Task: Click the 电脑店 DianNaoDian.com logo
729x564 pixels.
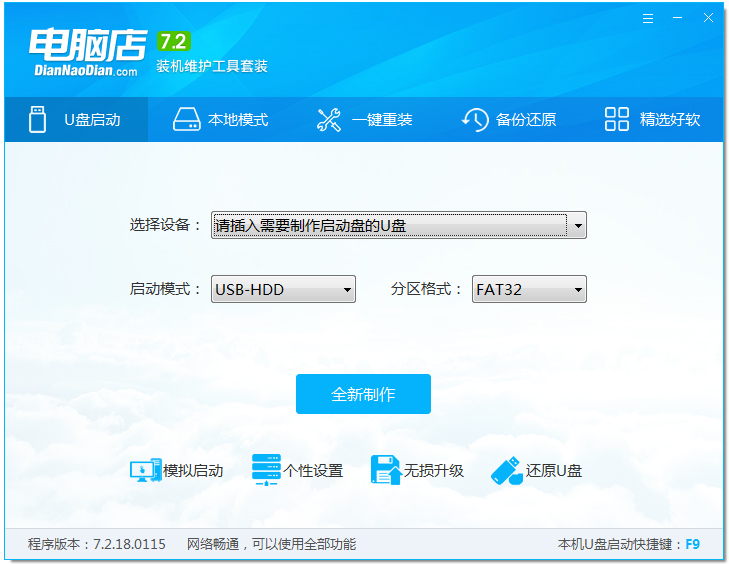Action: coord(87,52)
